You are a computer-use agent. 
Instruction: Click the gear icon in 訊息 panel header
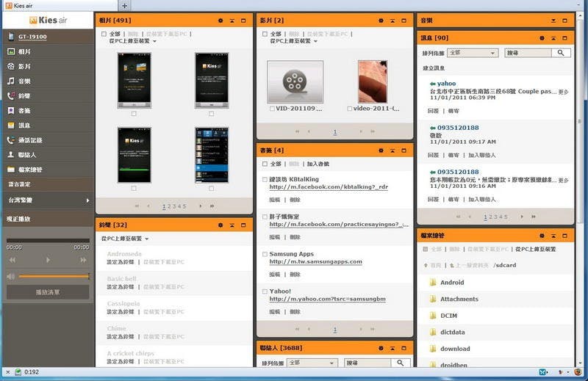tap(542, 38)
